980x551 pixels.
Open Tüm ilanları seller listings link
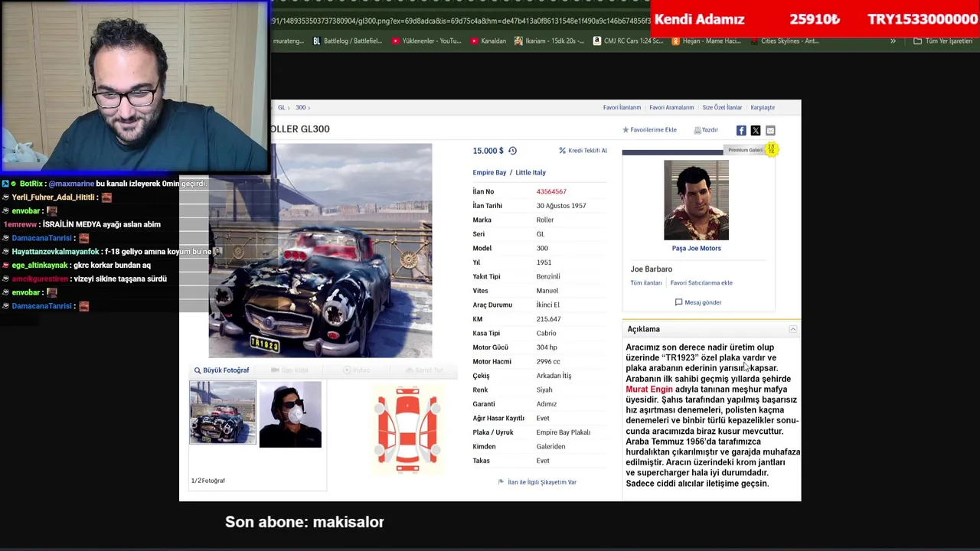646,283
